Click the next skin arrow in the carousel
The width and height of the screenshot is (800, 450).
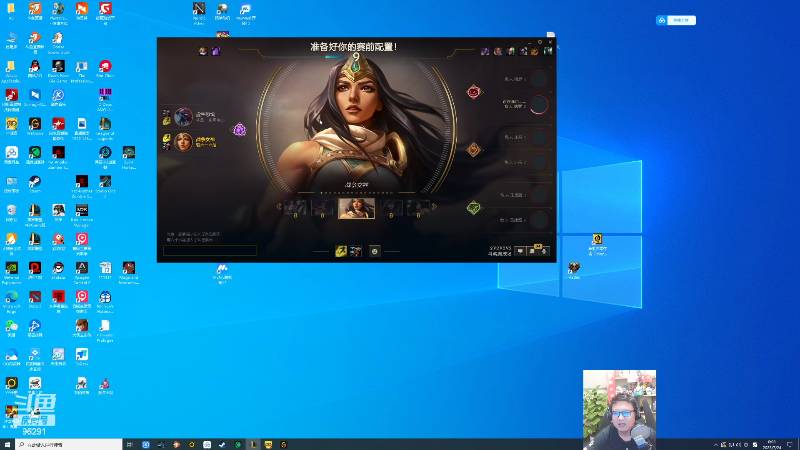[x=434, y=207]
